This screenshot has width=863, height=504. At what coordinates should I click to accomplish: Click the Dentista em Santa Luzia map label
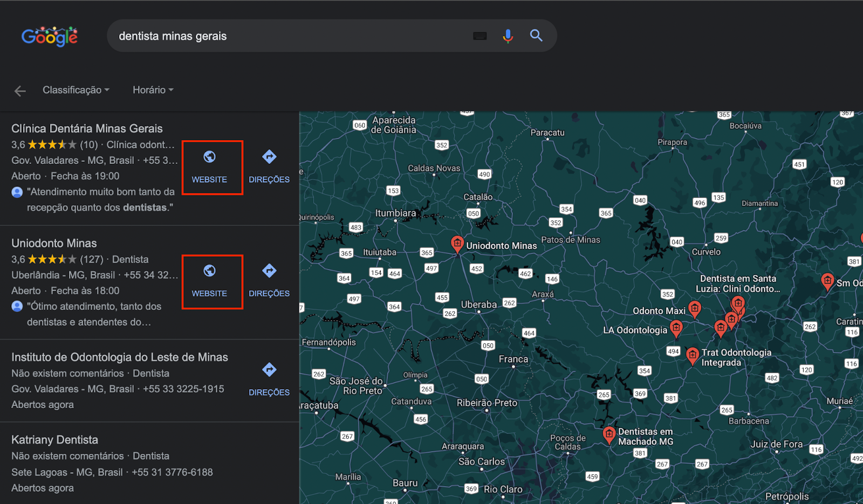click(738, 284)
